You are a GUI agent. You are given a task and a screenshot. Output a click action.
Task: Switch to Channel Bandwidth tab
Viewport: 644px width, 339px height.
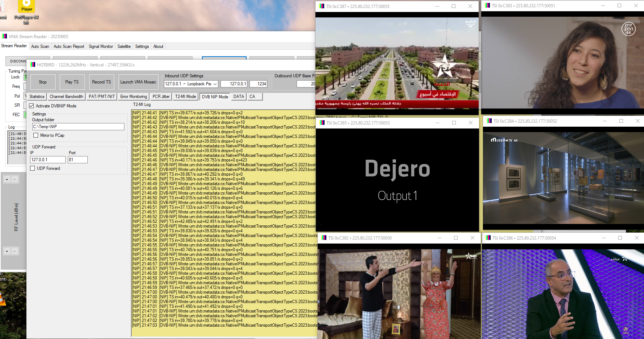[66, 97]
